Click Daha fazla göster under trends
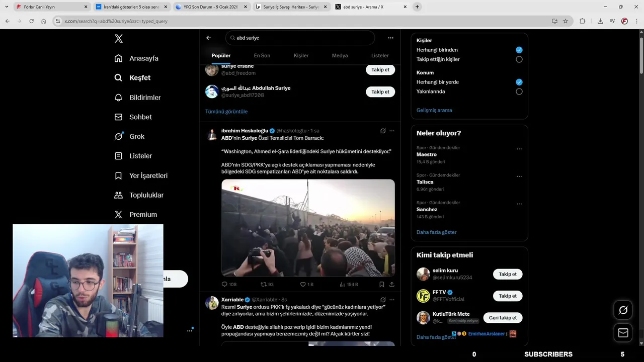 coord(437,232)
